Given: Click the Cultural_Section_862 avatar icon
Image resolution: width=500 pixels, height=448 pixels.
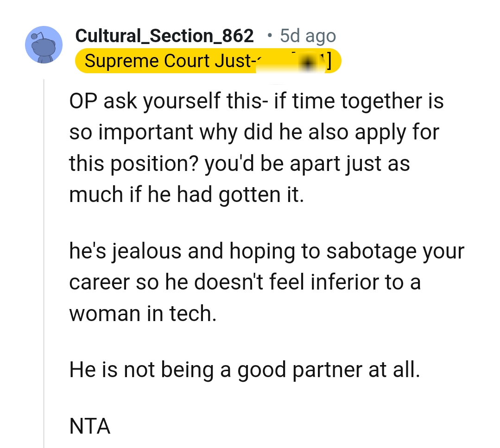Looking at the screenshot, I should 43,44.
